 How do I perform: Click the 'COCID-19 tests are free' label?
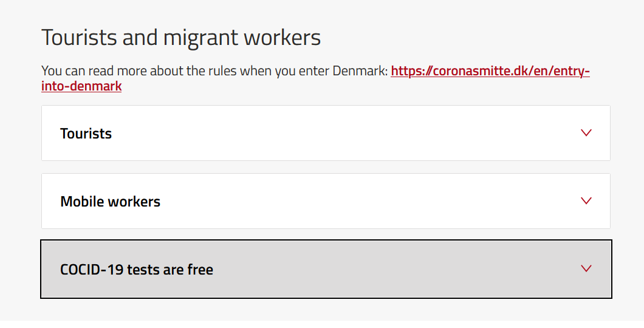point(137,270)
